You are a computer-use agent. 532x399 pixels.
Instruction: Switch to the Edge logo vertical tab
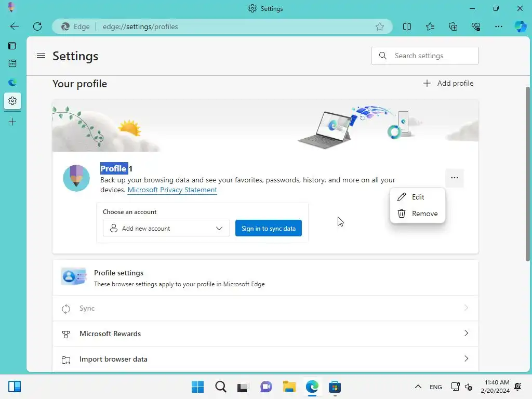[x=12, y=82]
